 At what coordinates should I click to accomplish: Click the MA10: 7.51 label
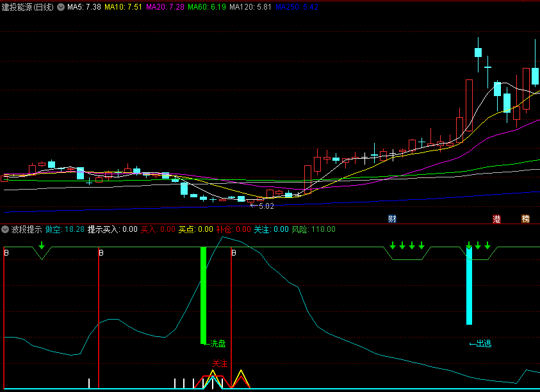(x=123, y=7)
